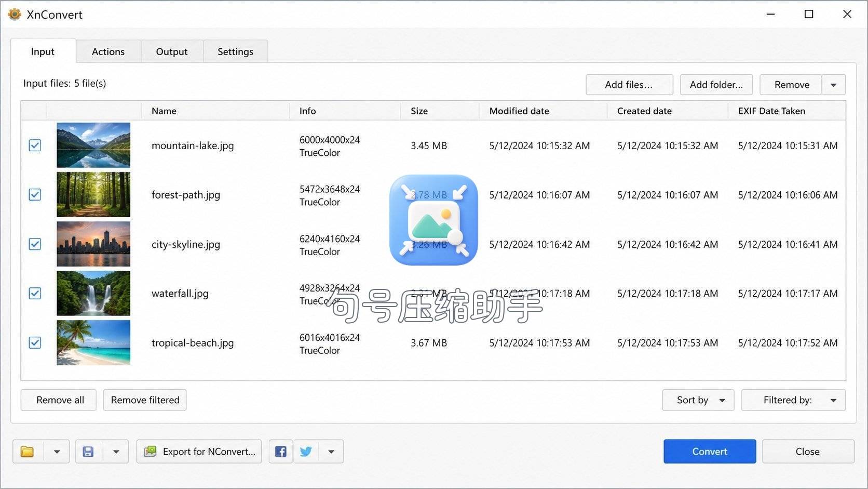Start conversion with the Convert button
Image resolution: width=868 pixels, height=489 pixels.
tap(710, 452)
